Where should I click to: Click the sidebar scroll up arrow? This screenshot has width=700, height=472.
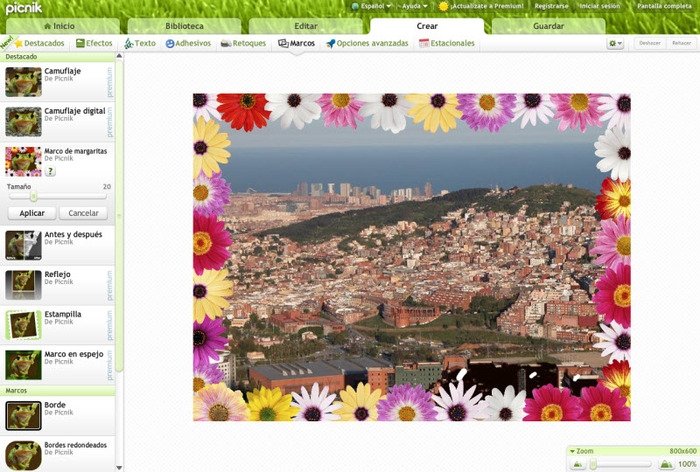pos(119,56)
